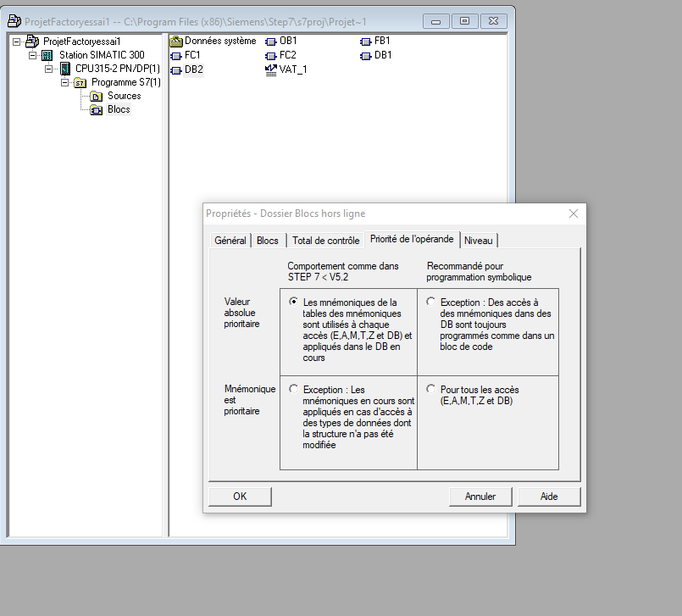
Task: Close the Propriétés dialog with the X
Action: 573,214
